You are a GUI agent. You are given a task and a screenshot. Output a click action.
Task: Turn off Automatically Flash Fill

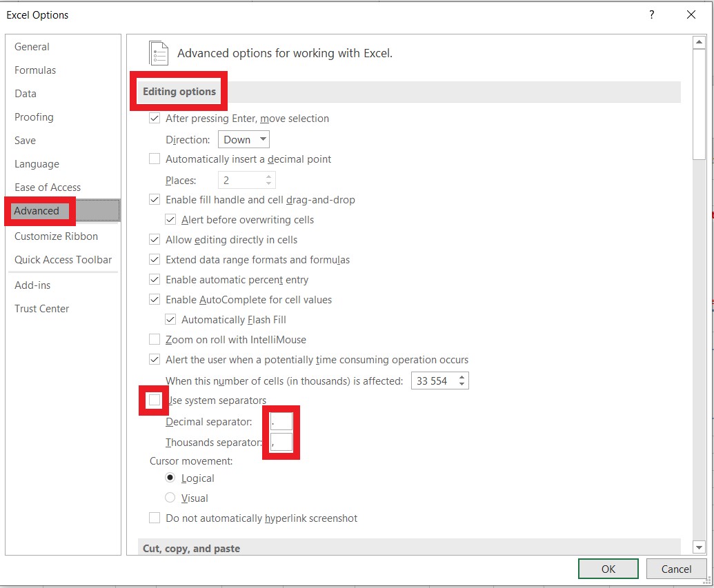tap(170, 319)
